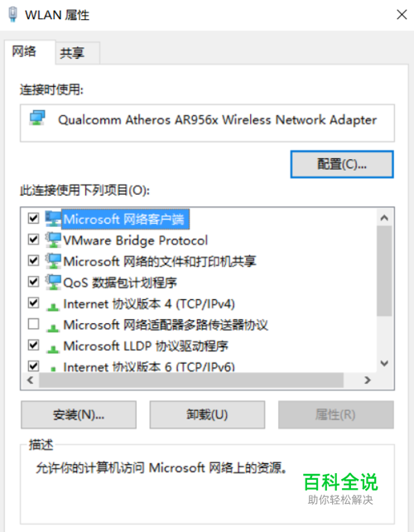Enable Microsoft 网络适配器多路传送器协议 checkbox
Viewport: 414px width, 532px height.
coord(33,324)
